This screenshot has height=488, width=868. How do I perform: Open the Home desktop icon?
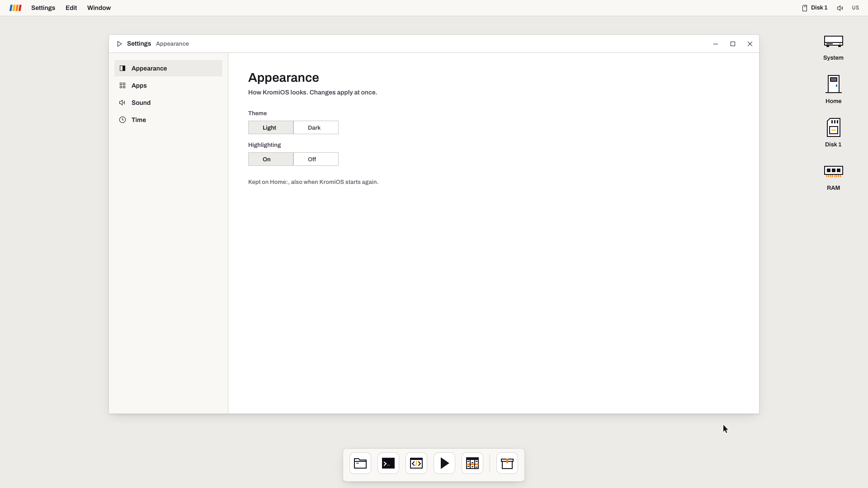(x=833, y=90)
